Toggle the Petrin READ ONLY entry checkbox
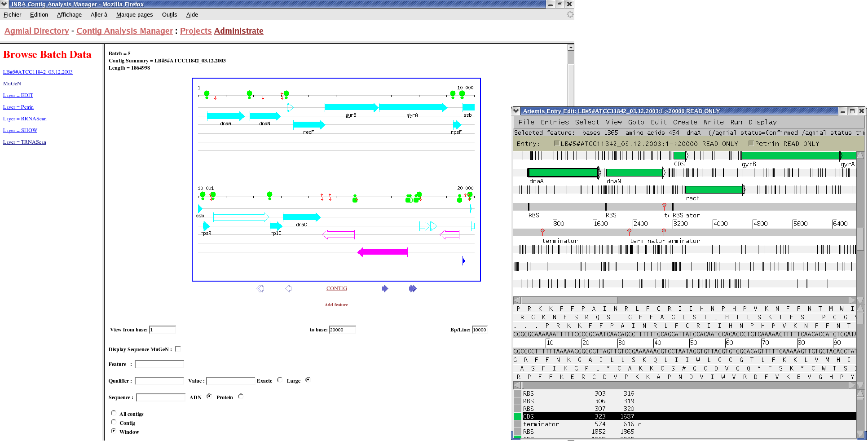 (751, 144)
